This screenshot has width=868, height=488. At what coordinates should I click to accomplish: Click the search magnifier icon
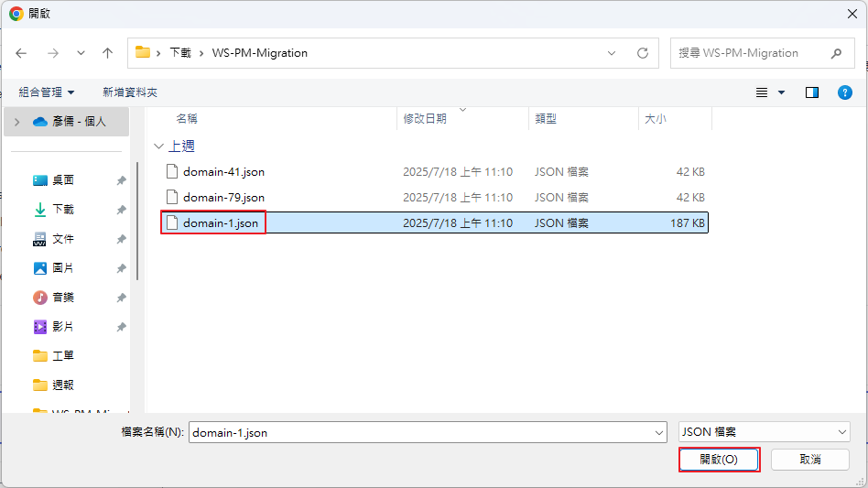(x=837, y=53)
